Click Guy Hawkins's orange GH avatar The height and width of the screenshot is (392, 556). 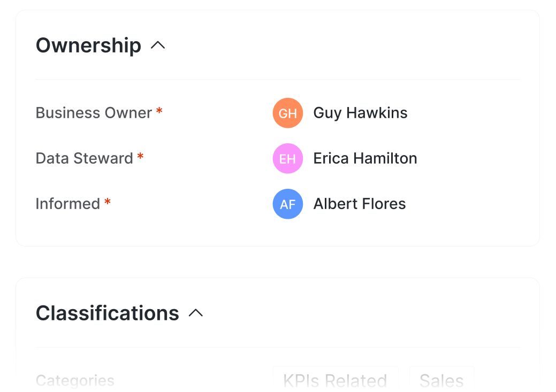click(288, 113)
